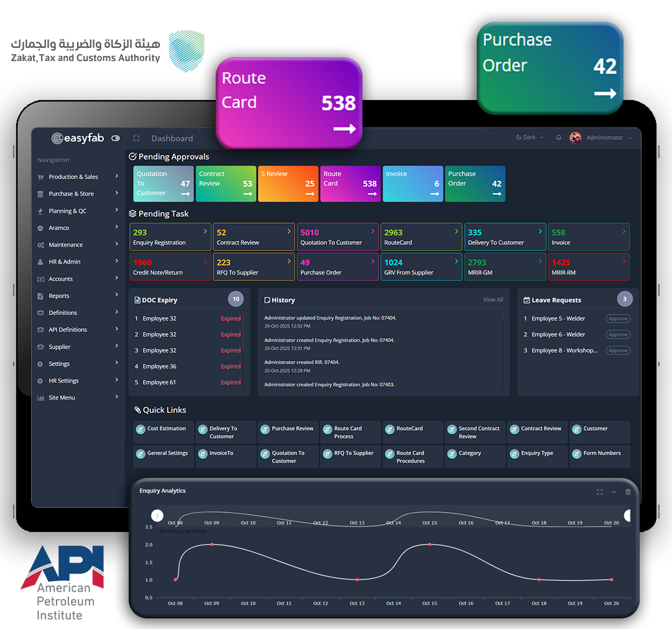Open the S Review approvals card

288,183
